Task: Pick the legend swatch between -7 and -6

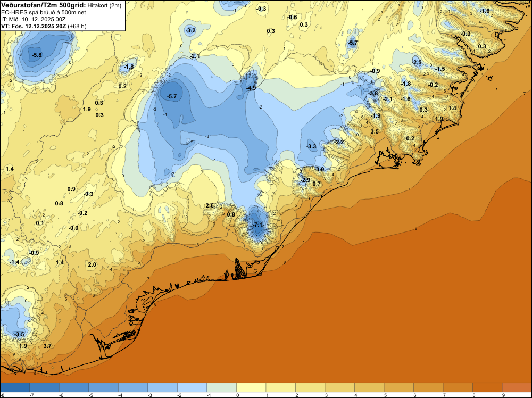Action: coord(45,387)
